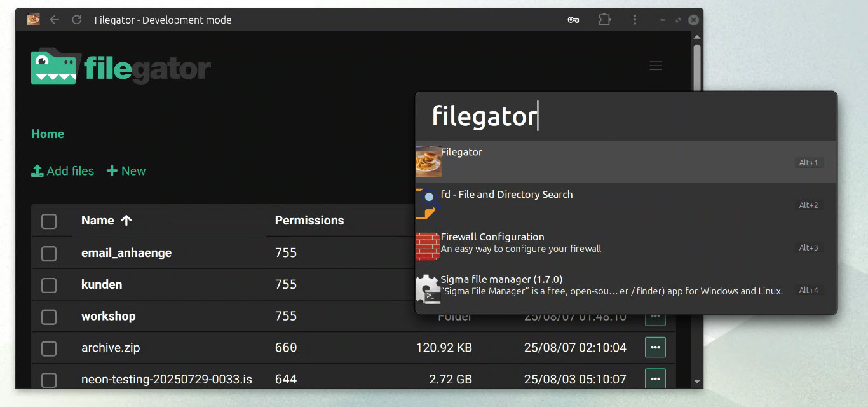Click the Alt+2 shortcut label
Image resolution: width=868 pixels, height=407 pixels.
click(x=808, y=205)
